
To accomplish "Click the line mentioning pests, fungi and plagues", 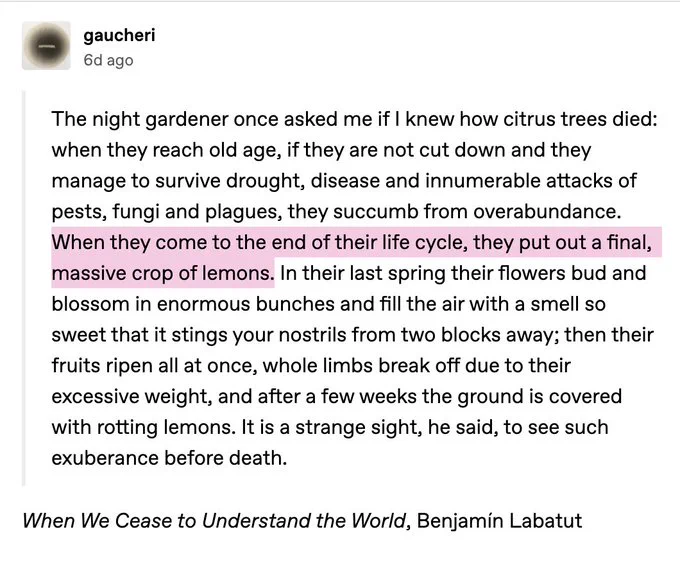I will tap(337, 212).
